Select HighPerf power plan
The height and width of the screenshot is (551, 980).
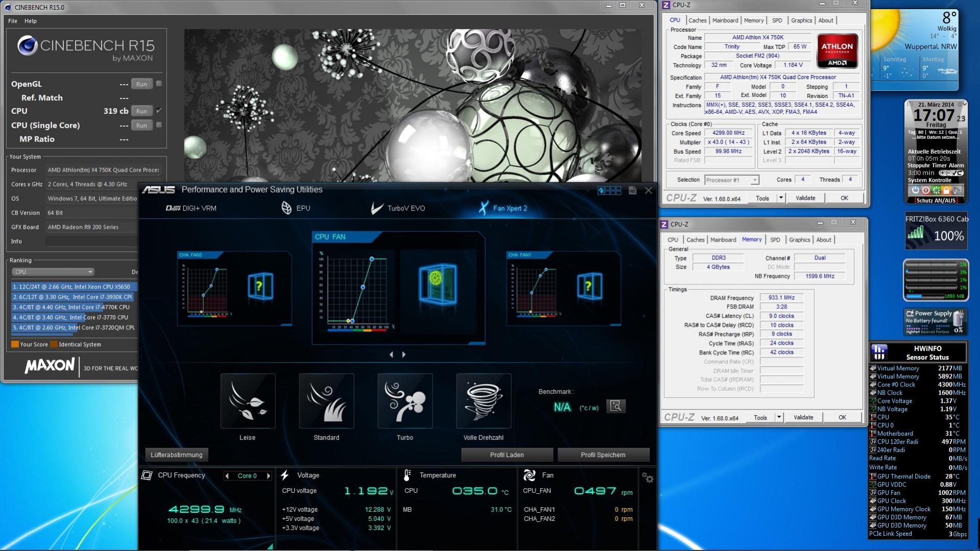click(912, 332)
